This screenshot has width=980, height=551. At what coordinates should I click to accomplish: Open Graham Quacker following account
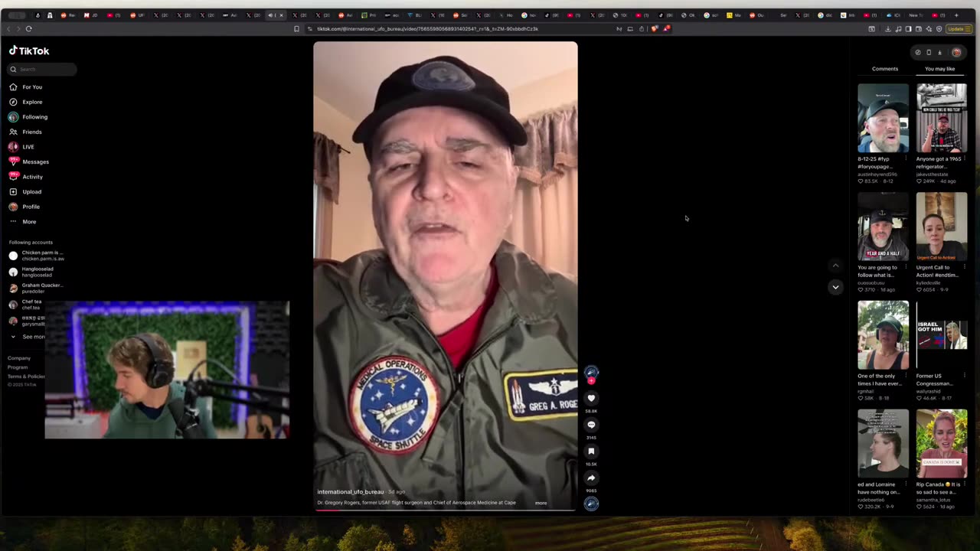pos(36,288)
